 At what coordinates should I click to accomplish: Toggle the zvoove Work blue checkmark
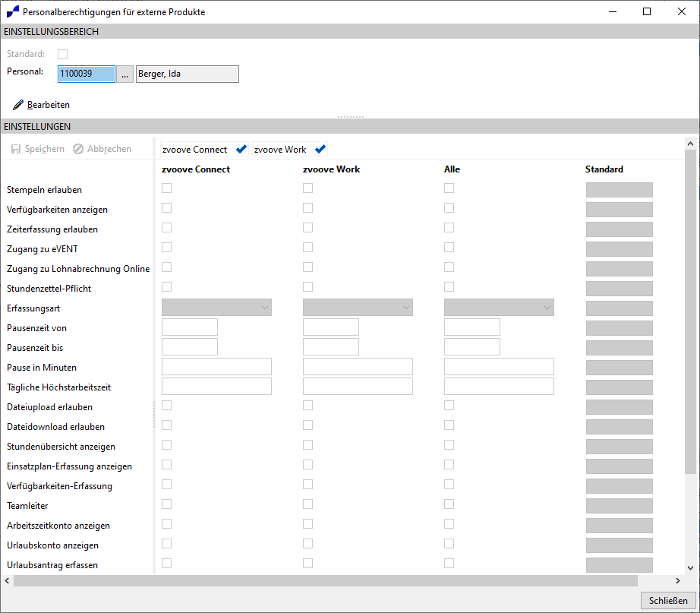point(320,149)
